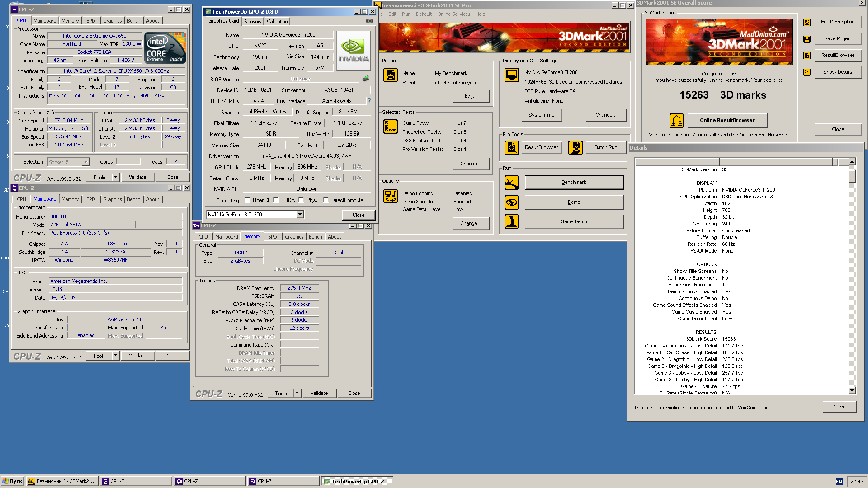Image resolution: width=868 pixels, height=488 pixels.
Task: Open Bench tab in Memory CPU-Z window
Action: [x=316, y=237]
